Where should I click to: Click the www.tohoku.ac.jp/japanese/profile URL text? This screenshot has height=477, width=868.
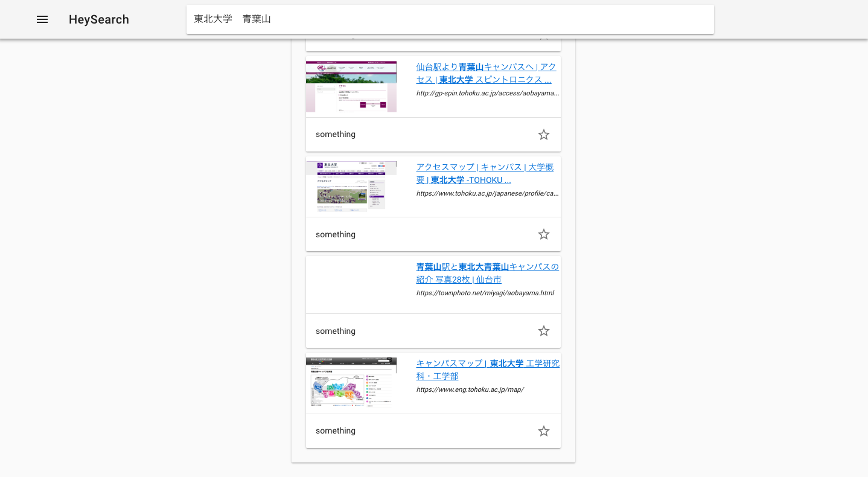tap(488, 193)
